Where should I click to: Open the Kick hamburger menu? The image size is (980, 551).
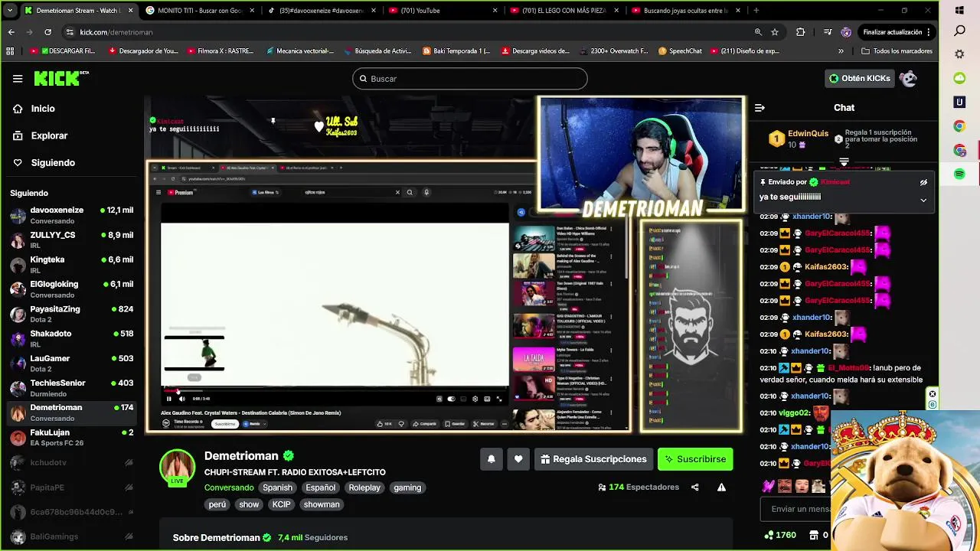[x=18, y=78]
